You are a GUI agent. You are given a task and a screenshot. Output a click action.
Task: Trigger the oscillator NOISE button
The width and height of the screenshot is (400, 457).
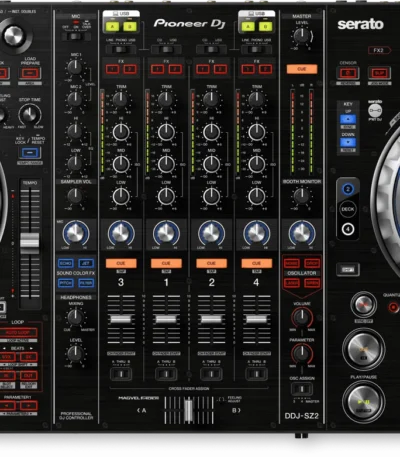click(292, 263)
